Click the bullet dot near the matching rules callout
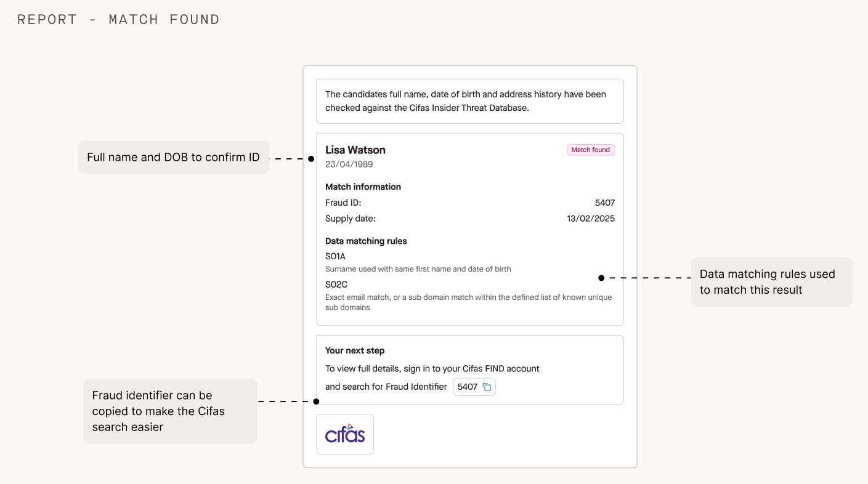Screen dimensions: 868x484 pos(601,278)
